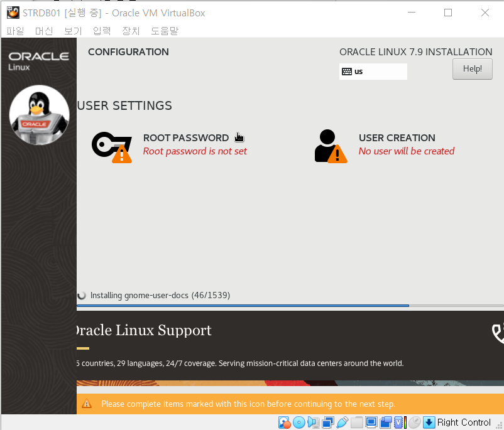Click the shared folders status icon

click(x=357, y=422)
